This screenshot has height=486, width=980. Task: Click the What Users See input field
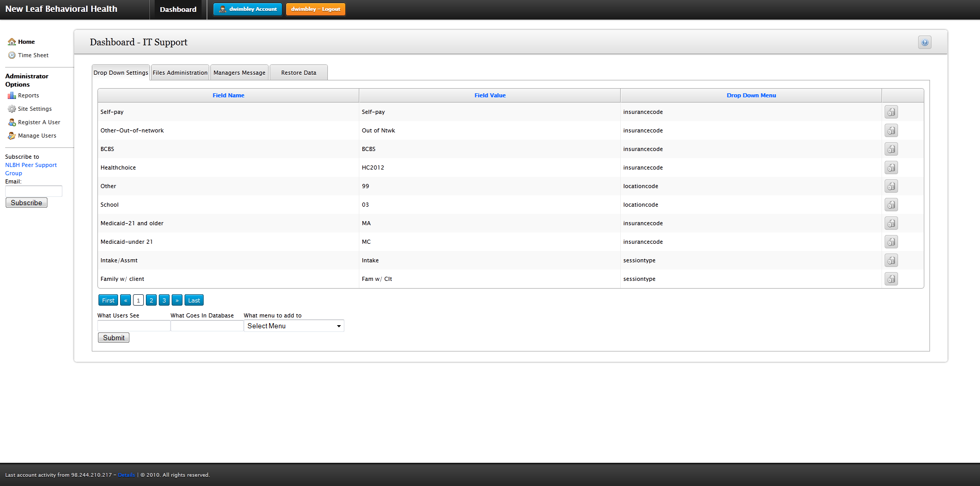tap(134, 326)
